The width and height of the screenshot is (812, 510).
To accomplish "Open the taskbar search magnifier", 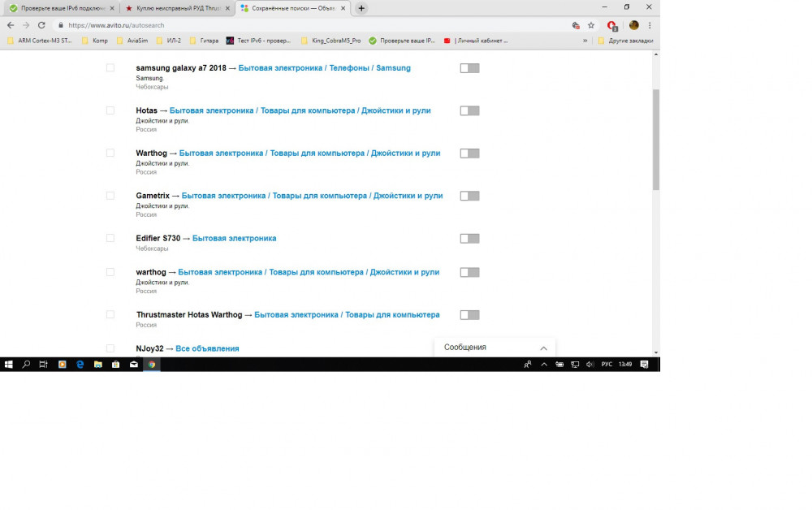I will (x=26, y=365).
